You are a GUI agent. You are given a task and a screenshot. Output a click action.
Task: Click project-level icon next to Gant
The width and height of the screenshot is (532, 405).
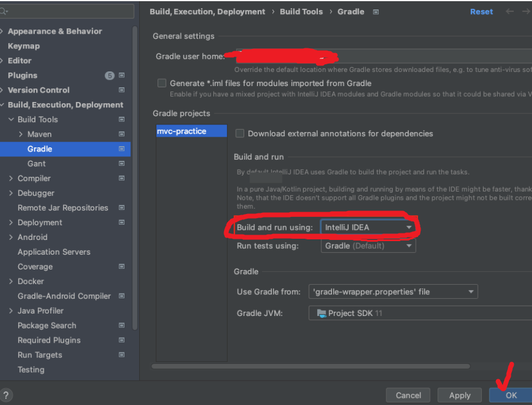(122, 163)
